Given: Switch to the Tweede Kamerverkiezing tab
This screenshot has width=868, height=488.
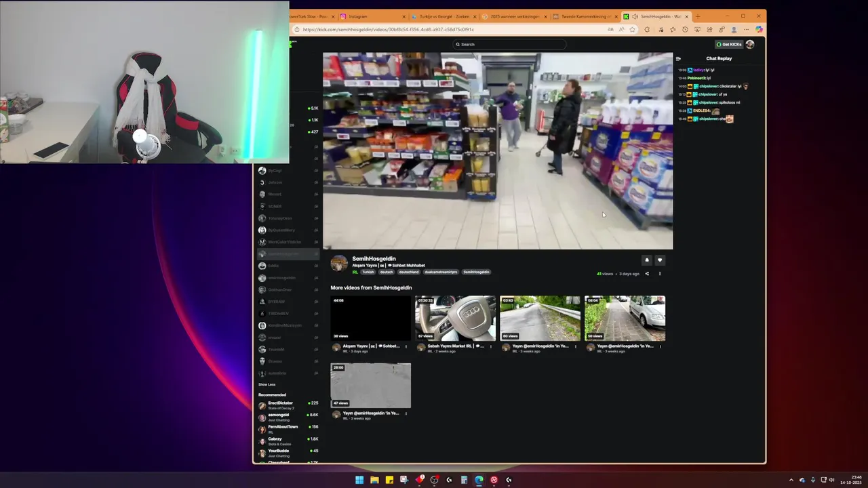Looking at the screenshot, I should [585, 16].
